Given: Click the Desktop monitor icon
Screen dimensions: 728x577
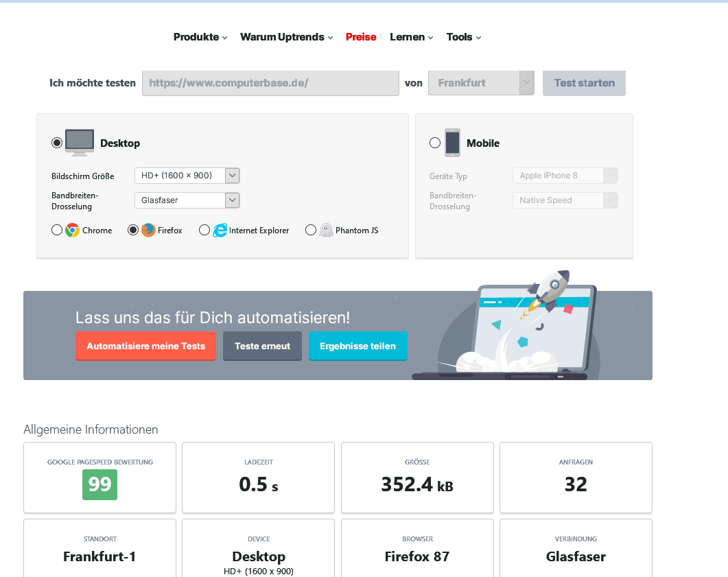Looking at the screenshot, I should click(x=80, y=143).
